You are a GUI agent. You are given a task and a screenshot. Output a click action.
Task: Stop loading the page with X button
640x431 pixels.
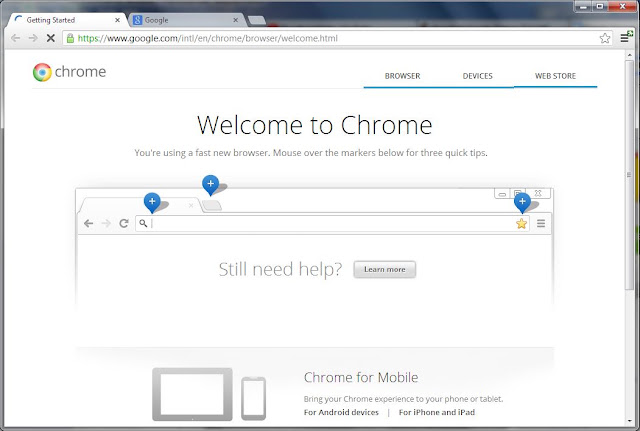[x=51, y=38]
